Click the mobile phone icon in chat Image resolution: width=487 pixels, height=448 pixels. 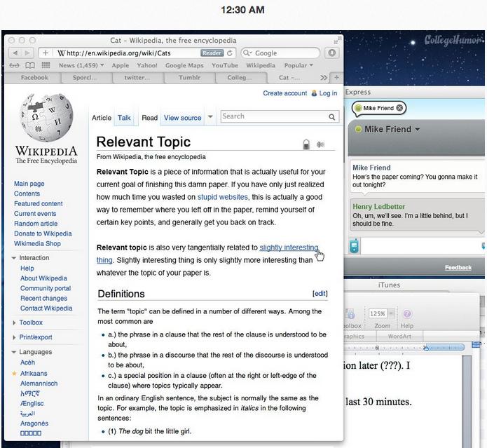[354, 247]
